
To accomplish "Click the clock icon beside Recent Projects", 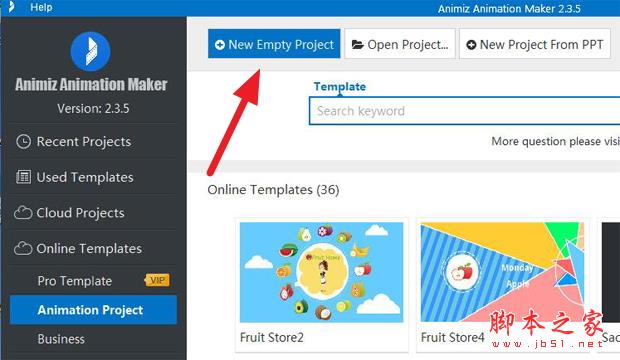I will point(23,141).
